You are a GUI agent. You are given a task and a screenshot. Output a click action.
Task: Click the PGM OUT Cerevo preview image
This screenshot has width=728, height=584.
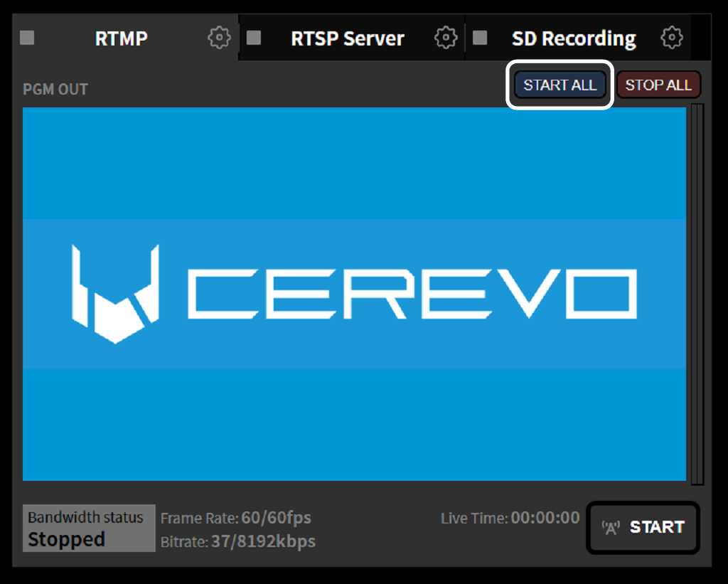click(x=354, y=294)
